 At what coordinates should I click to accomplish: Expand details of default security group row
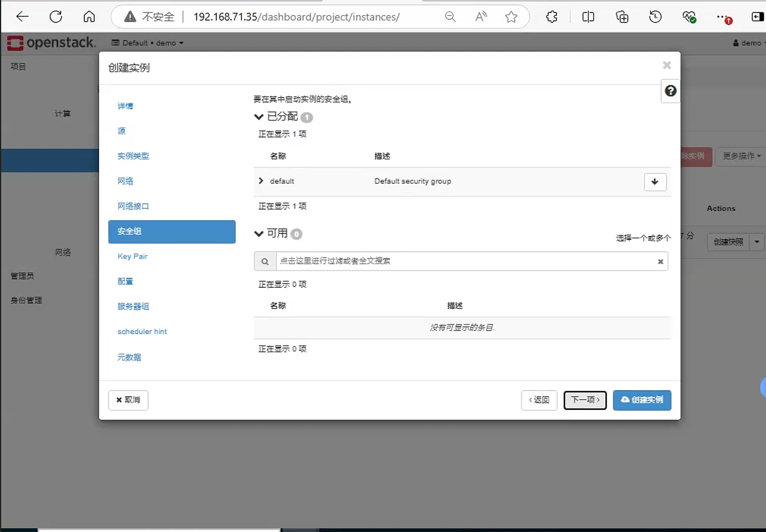(x=261, y=181)
